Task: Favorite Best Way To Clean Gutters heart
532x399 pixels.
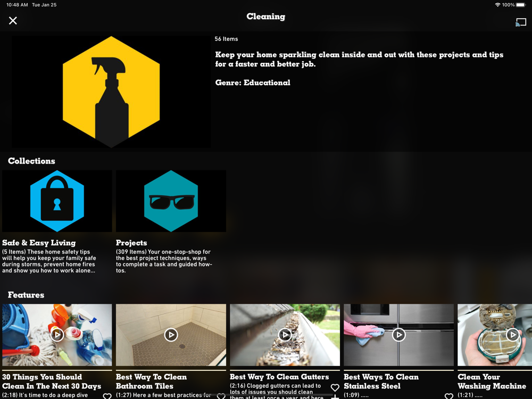Action: coord(335,387)
